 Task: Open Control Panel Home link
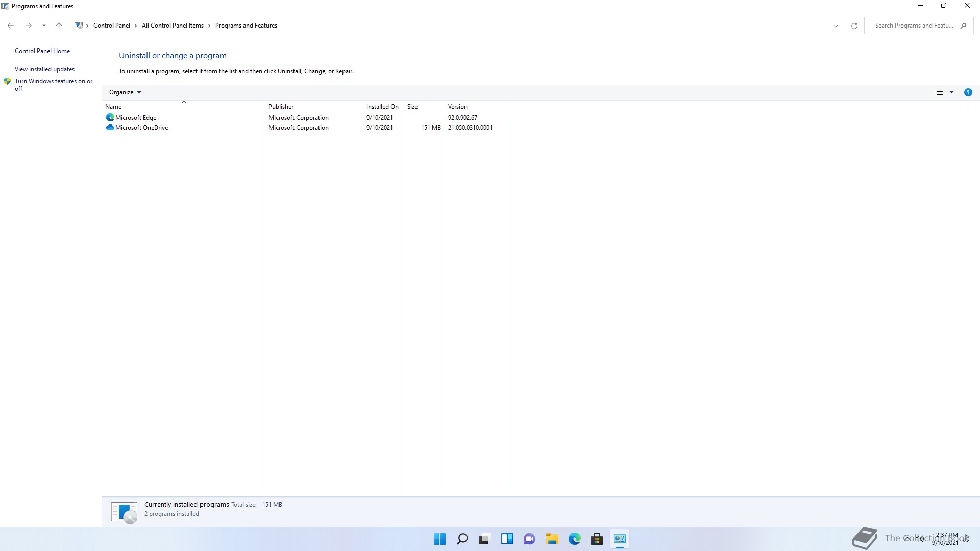pos(42,51)
